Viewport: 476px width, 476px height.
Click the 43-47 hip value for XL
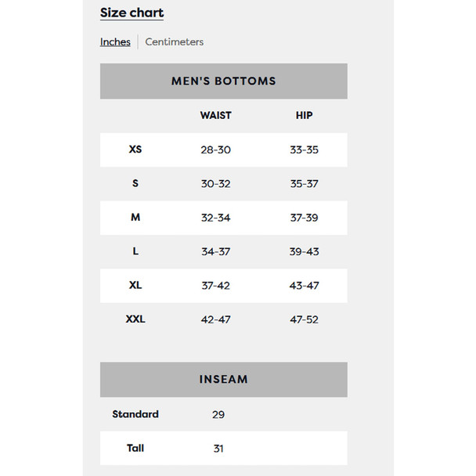305,286
